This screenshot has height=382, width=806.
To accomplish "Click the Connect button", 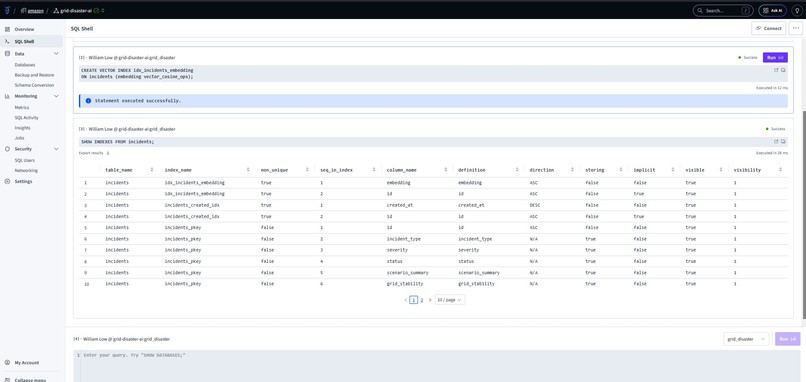I will point(768,28).
